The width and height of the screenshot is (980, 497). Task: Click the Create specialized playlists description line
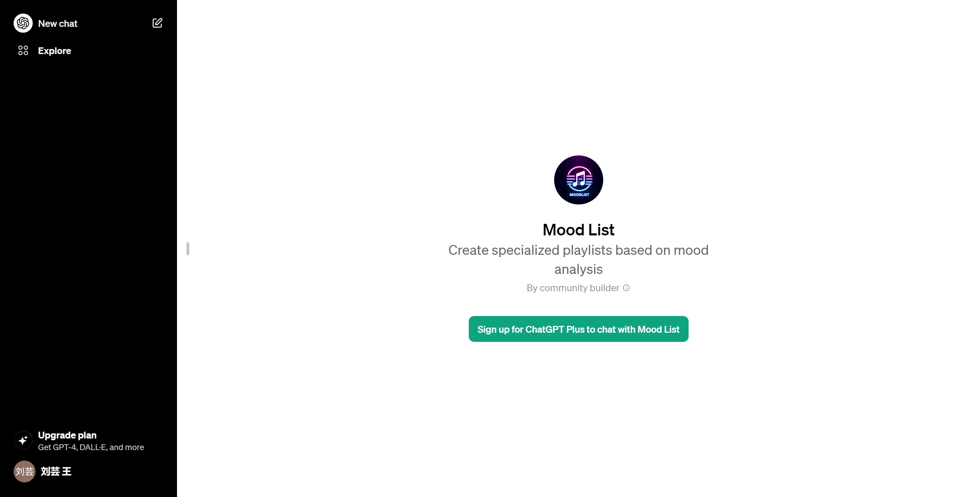click(x=578, y=250)
